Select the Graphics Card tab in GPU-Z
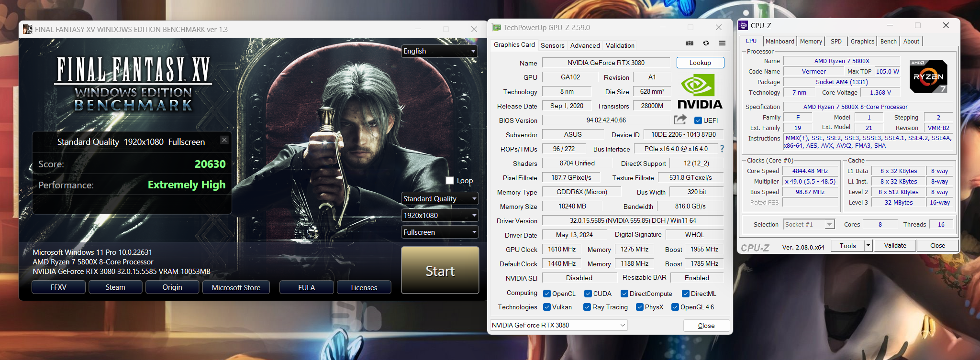This screenshot has height=360, width=980. pyautogui.click(x=514, y=44)
